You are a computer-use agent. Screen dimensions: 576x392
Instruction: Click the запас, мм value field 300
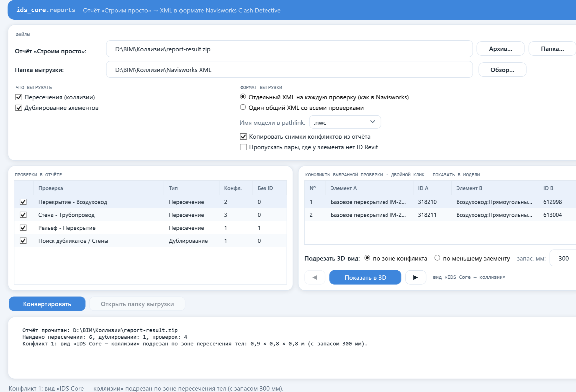563,258
